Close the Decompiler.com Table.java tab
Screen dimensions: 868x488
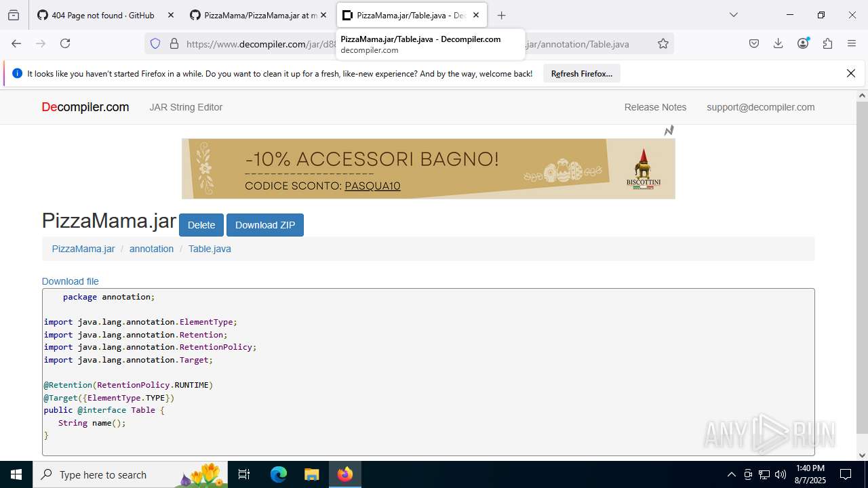(476, 15)
